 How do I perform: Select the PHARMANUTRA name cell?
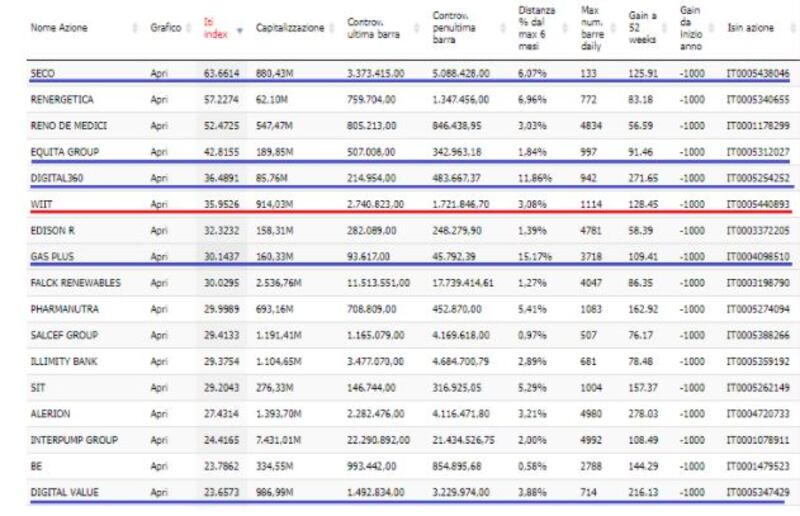point(64,309)
